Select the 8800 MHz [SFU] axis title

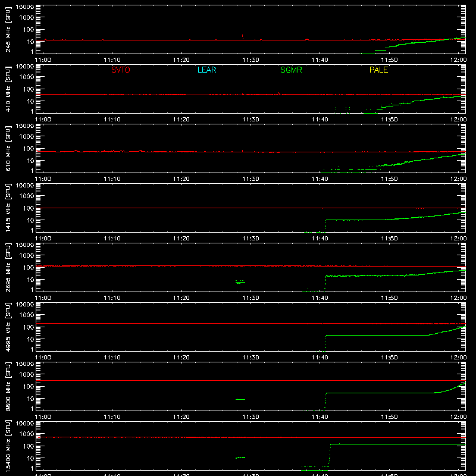[x=8, y=386]
